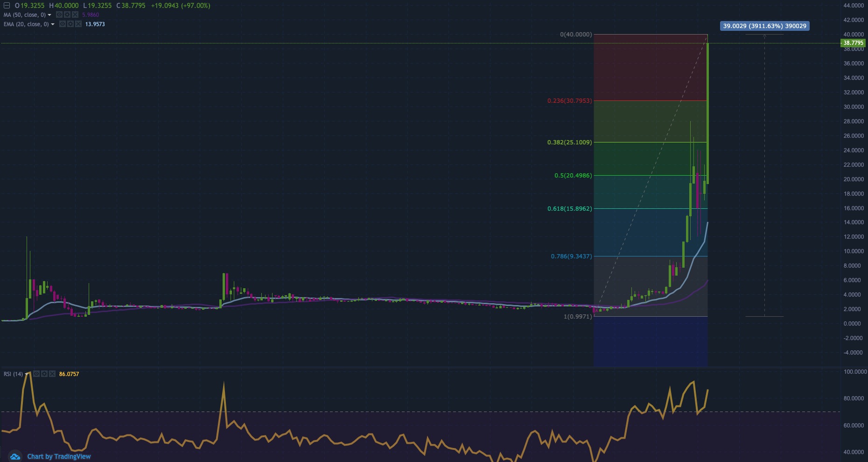Click the 60.0000 RSI axis label
Viewport: 868px width, 462px height.
coord(854,426)
